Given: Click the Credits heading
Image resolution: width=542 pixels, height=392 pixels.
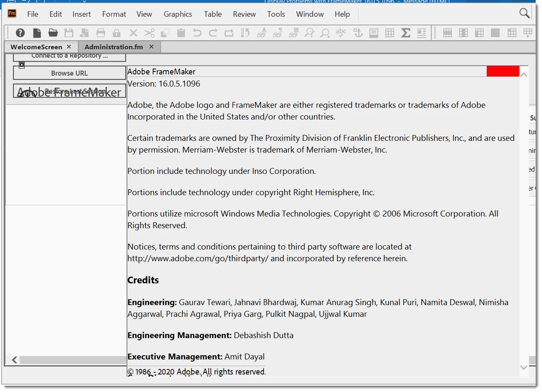Looking at the screenshot, I should (x=143, y=280).
